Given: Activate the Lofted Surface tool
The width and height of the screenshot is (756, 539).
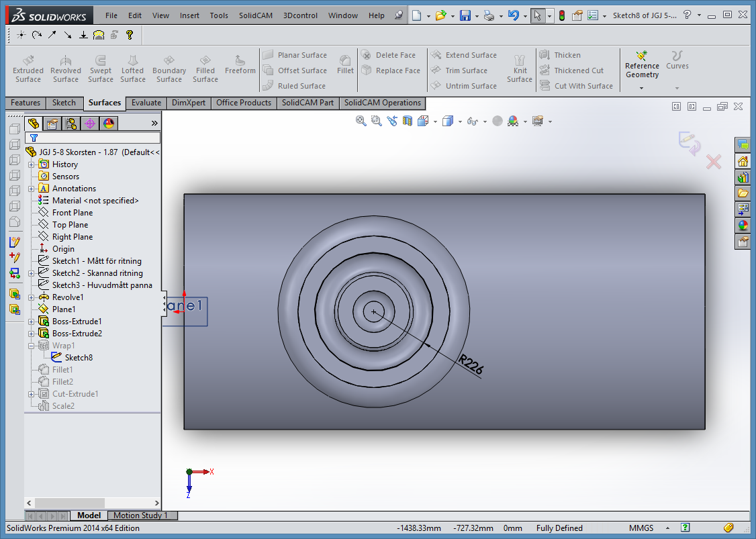Looking at the screenshot, I should 132,68.
